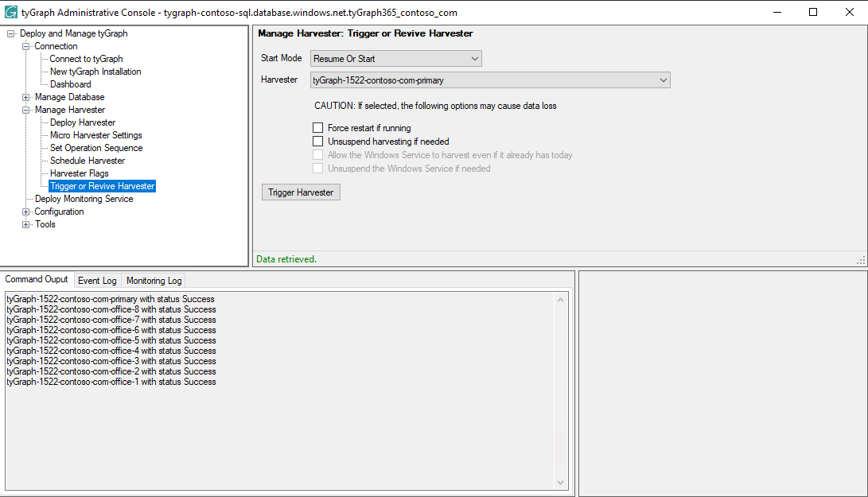Click the primary status Success log line
This screenshot has height=497, width=868.
[110, 299]
